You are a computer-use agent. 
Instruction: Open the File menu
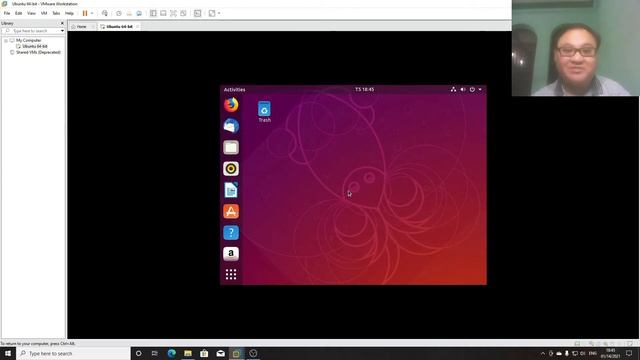pos(7,13)
